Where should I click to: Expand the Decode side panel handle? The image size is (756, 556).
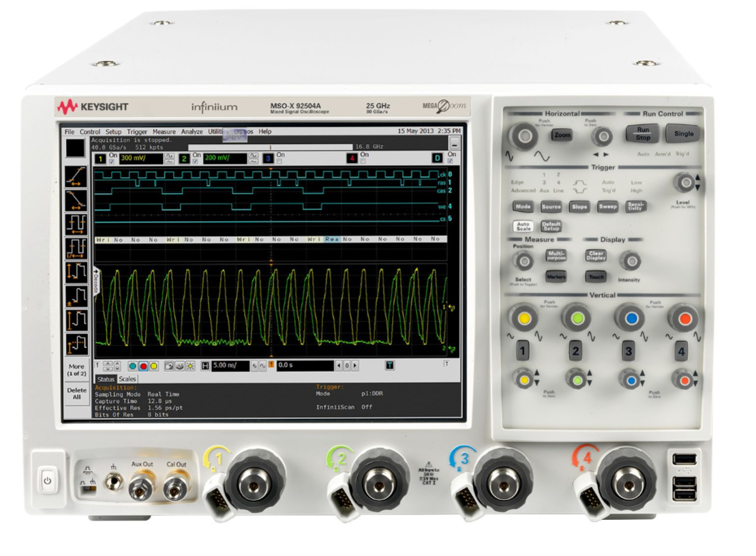(96, 280)
